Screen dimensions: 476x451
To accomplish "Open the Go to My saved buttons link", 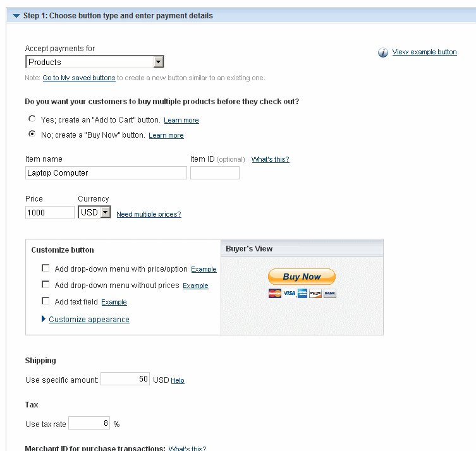I will click(79, 78).
